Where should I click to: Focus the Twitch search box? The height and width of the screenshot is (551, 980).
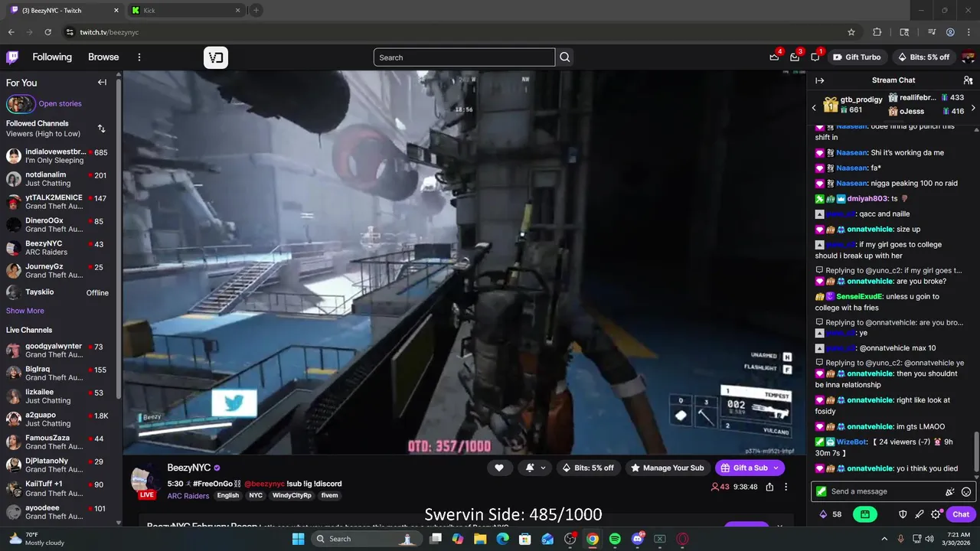coord(464,57)
